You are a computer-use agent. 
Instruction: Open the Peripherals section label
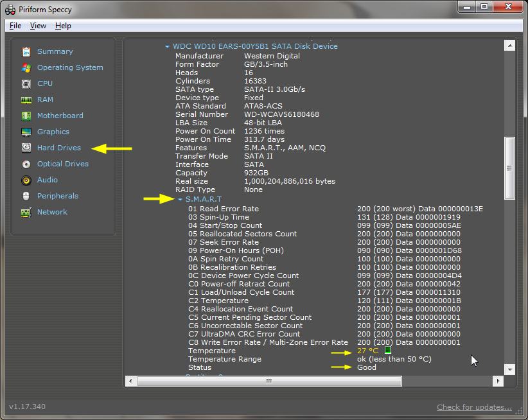point(58,196)
